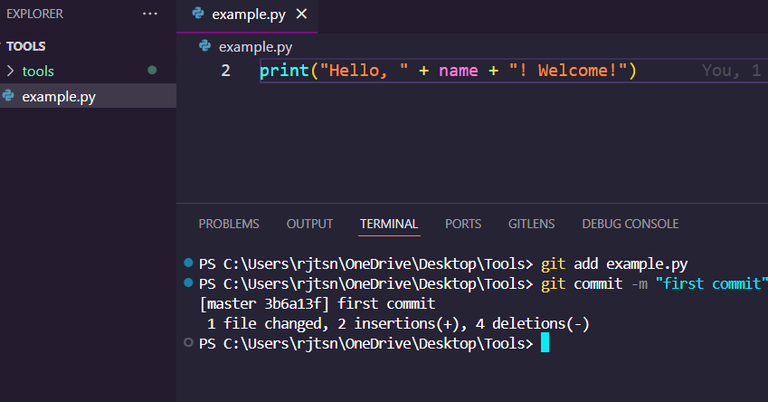Switch to the OUTPUT panel tab
Image resolution: width=768 pixels, height=402 pixels.
click(x=310, y=224)
